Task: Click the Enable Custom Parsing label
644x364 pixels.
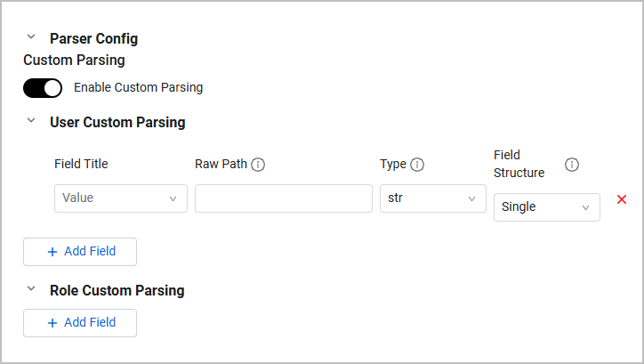Action: [138, 88]
